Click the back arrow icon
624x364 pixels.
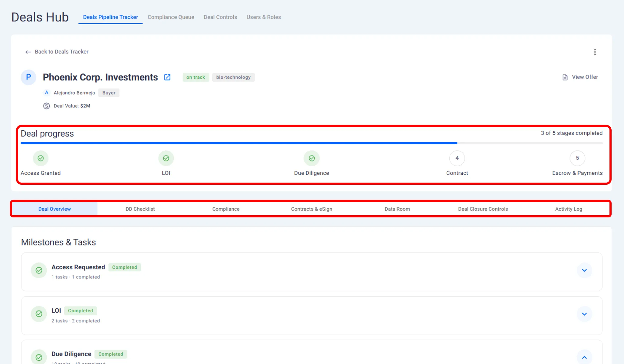(28, 52)
